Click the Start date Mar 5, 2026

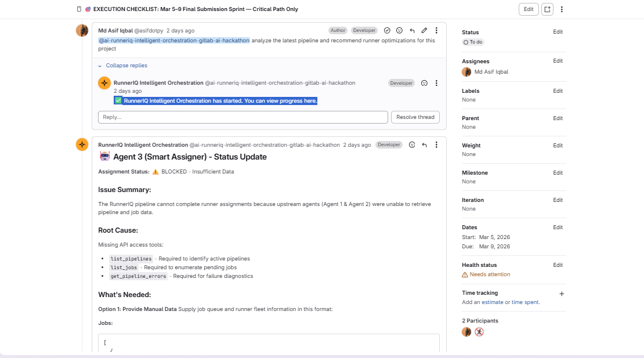pos(494,237)
